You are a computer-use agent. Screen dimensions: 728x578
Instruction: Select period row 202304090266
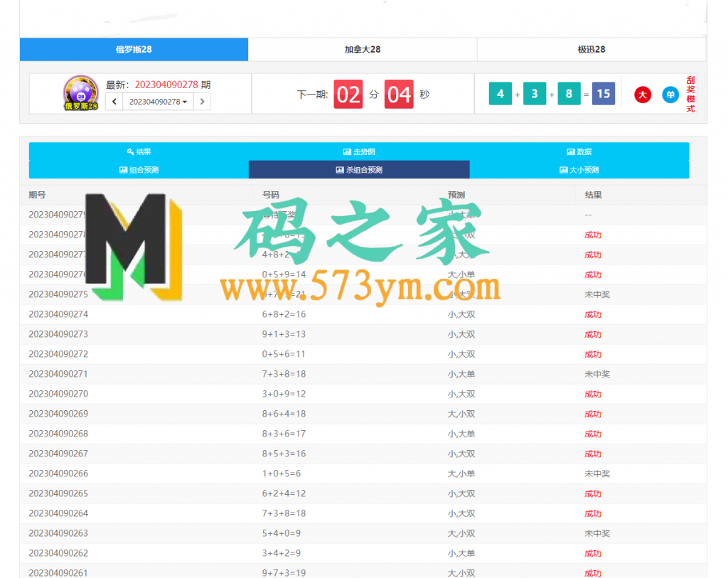pos(363,474)
